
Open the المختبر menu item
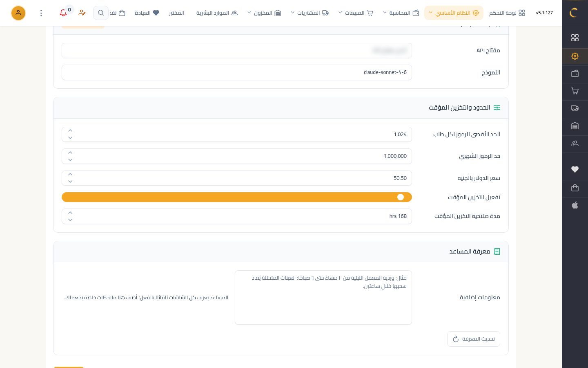point(176,13)
